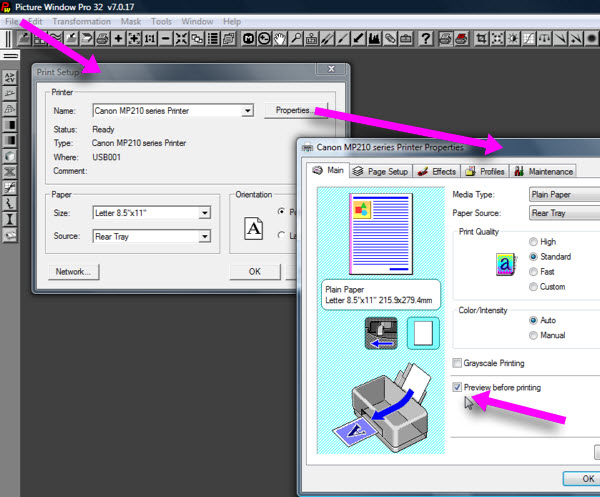Switch to the Page Setup tab

tap(381, 172)
